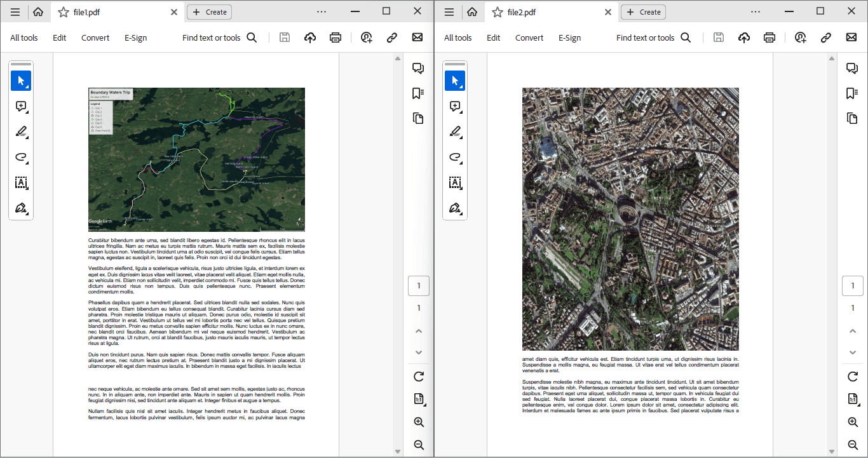Copy link icon in file2.pdf window
868x458 pixels.
coord(826,37)
